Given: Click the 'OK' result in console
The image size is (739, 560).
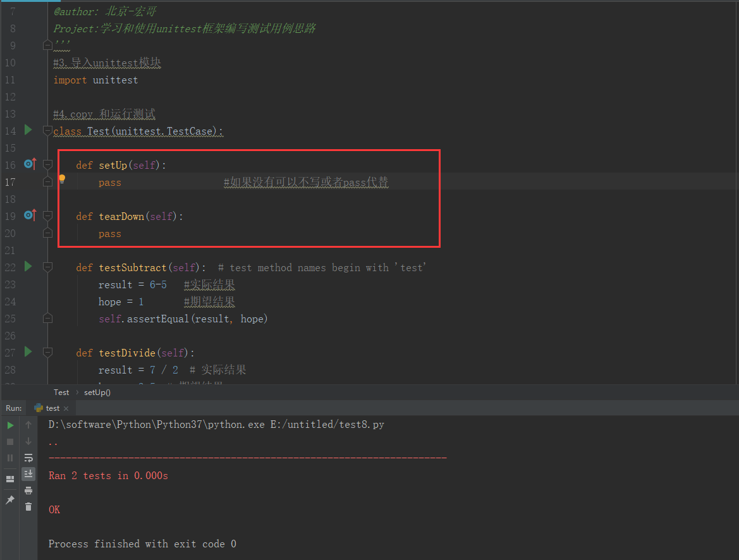Looking at the screenshot, I should point(54,510).
